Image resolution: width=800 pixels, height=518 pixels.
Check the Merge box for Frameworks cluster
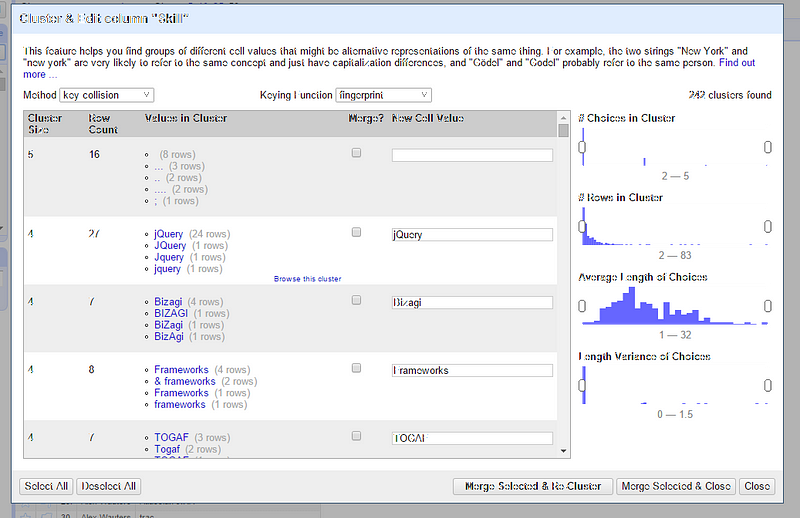356,368
